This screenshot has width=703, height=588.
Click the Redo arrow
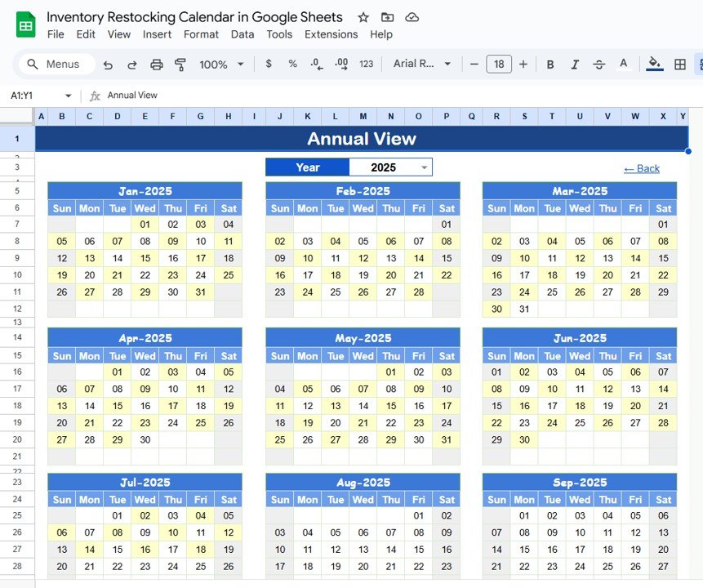[131, 65]
